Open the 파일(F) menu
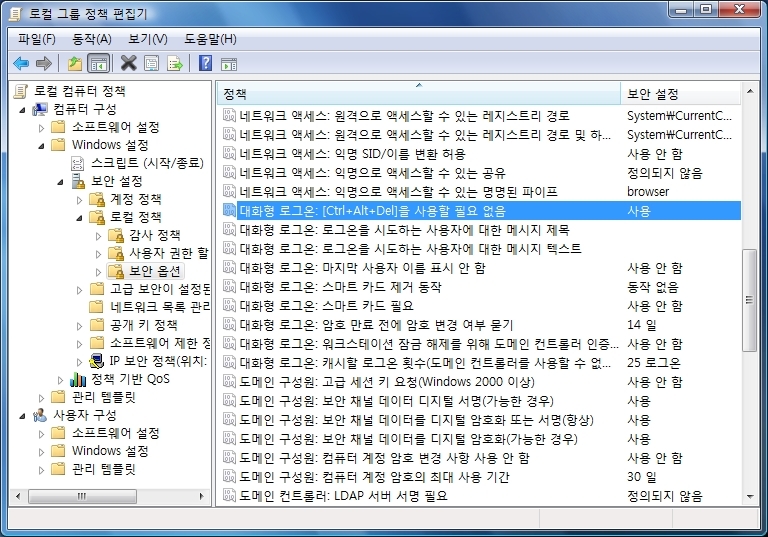768x537 pixels. [37, 39]
